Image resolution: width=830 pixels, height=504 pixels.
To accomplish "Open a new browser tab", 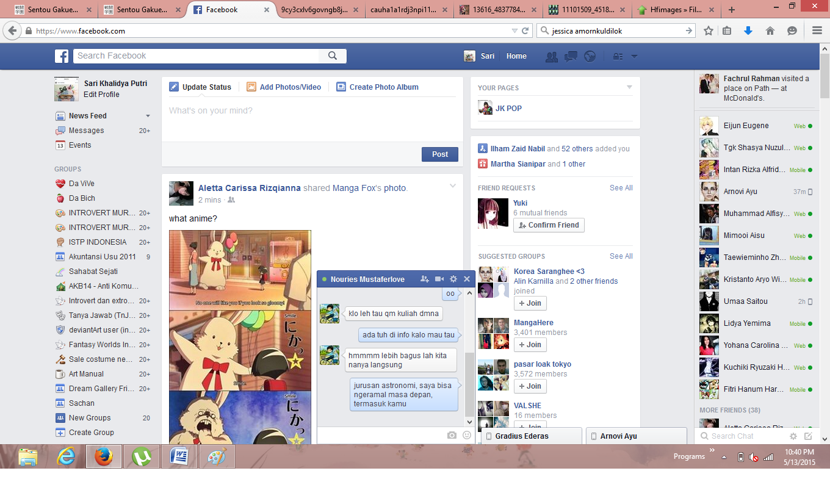I will 732,10.
